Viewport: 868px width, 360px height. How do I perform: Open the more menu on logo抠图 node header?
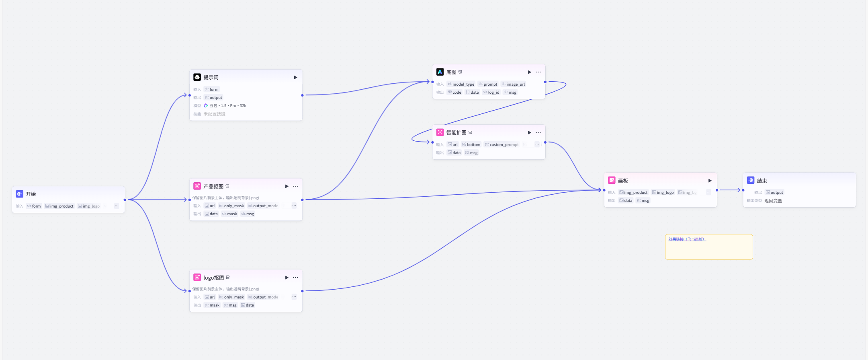tap(295, 278)
